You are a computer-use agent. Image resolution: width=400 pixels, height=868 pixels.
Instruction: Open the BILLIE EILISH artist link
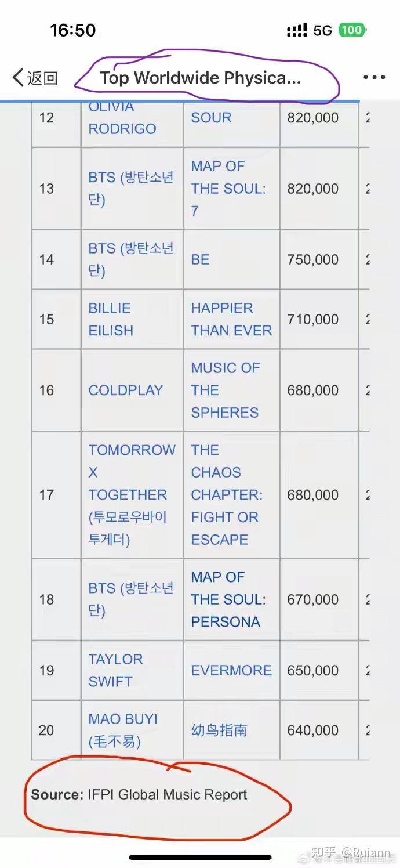111,319
